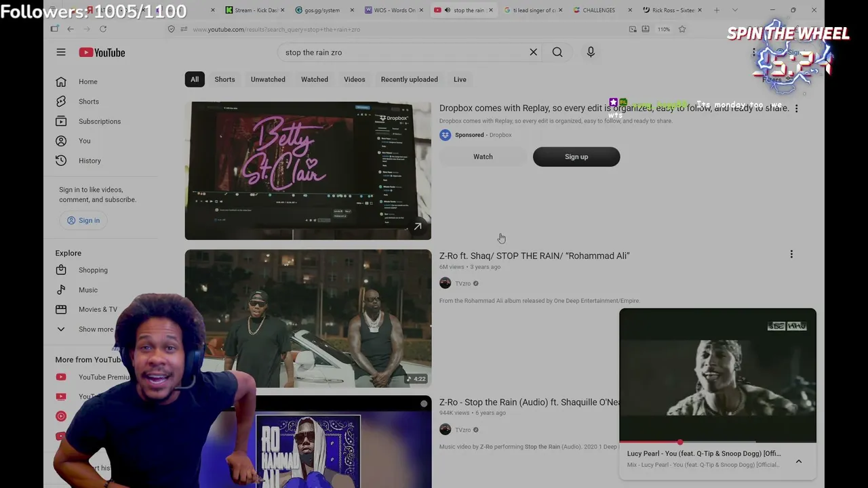Viewport: 868px width, 488px height.
Task: Open the Ro Hammad Ali audio thumbnail
Action: tap(308, 442)
